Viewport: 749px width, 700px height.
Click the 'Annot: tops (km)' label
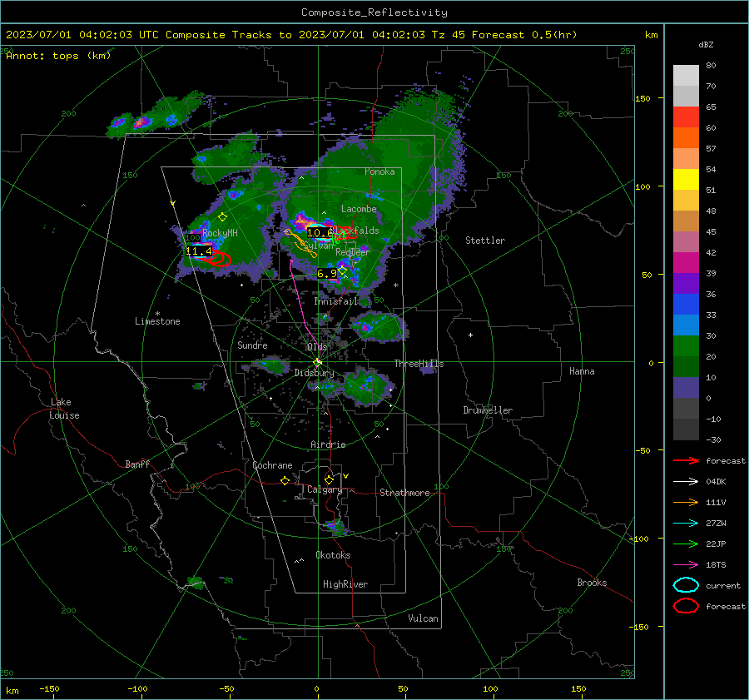[58, 56]
